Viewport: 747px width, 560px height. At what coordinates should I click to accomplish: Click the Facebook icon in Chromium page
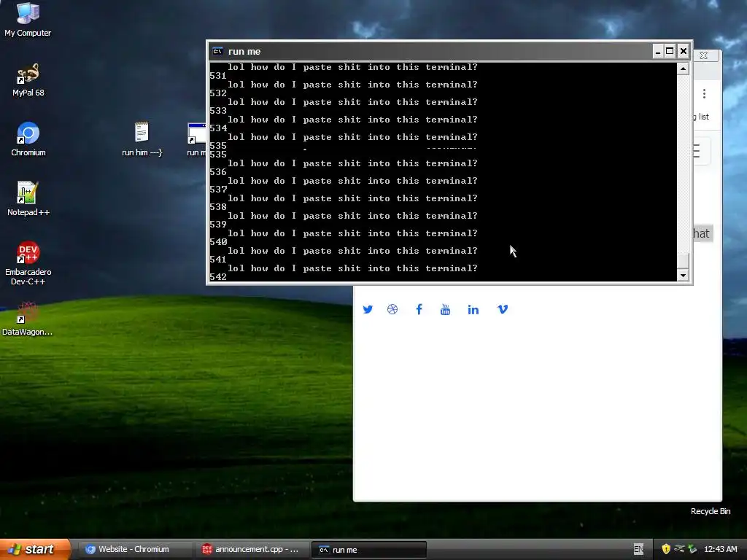(x=419, y=309)
